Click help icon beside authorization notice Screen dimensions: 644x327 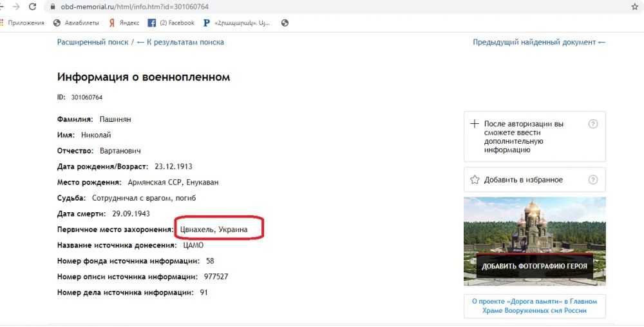pos(593,124)
